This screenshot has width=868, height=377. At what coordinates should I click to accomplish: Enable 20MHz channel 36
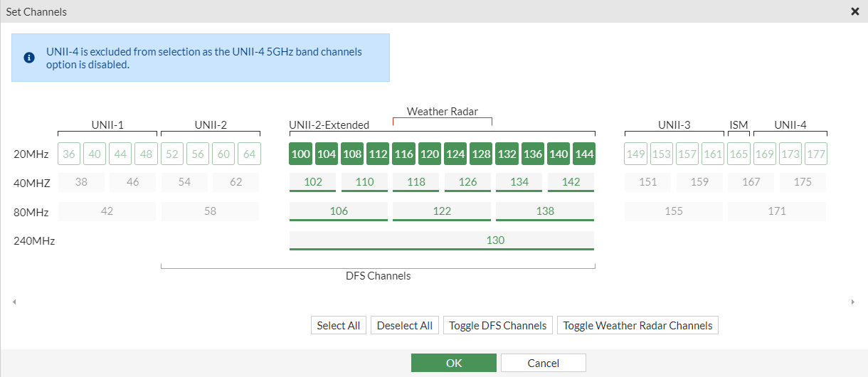point(69,154)
